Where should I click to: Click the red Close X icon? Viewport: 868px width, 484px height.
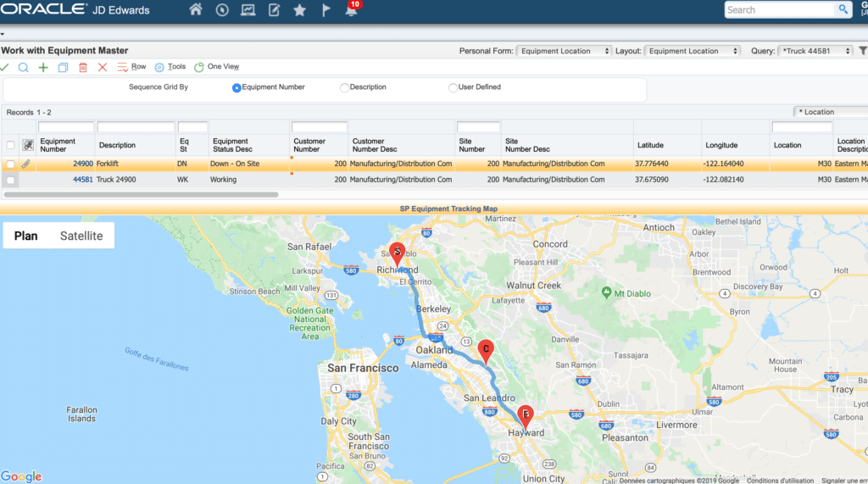[103, 68]
